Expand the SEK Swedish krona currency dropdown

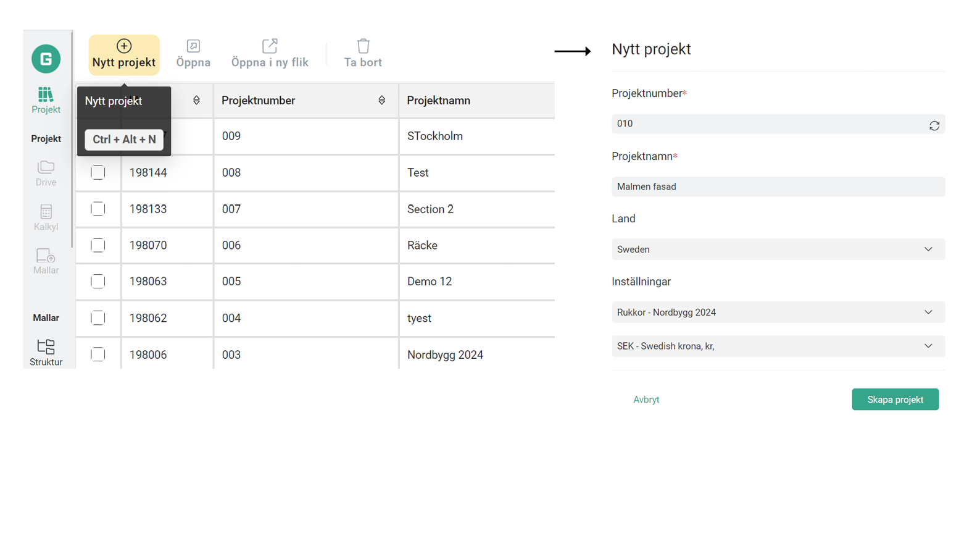[778, 346]
